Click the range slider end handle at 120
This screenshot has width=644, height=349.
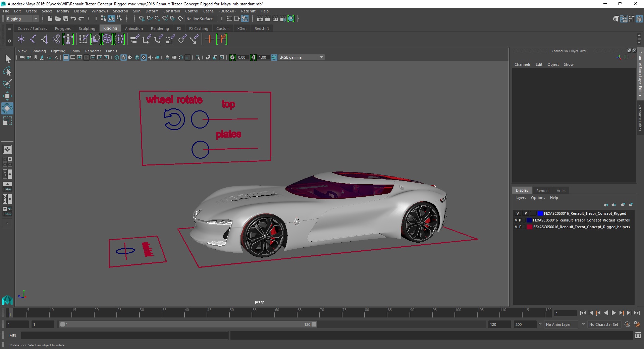coord(314,325)
